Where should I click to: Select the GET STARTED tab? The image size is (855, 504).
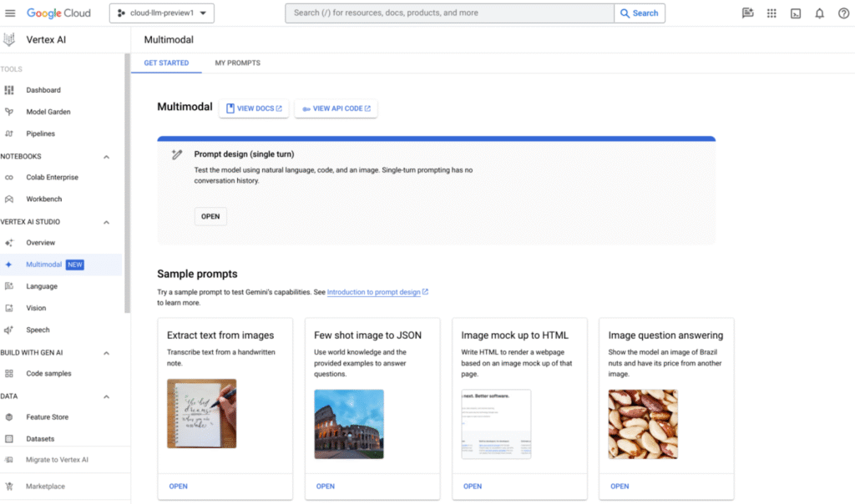click(165, 63)
